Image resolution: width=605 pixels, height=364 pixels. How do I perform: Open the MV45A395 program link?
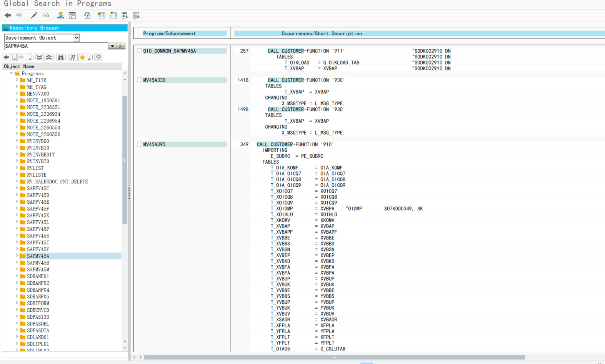[x=154, y=145]
